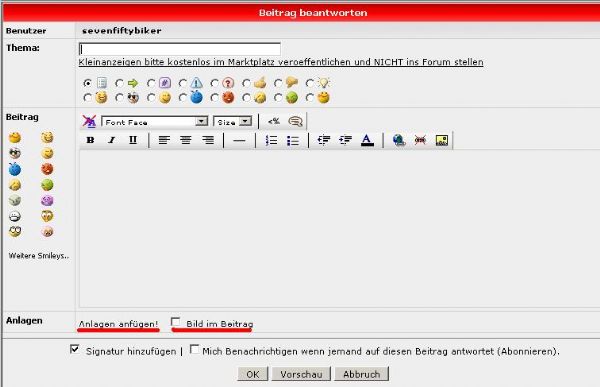Image resolution: width=600 pixels, height=387 pixels.
Task: Open the text color picker A icon
Action: 367,140
